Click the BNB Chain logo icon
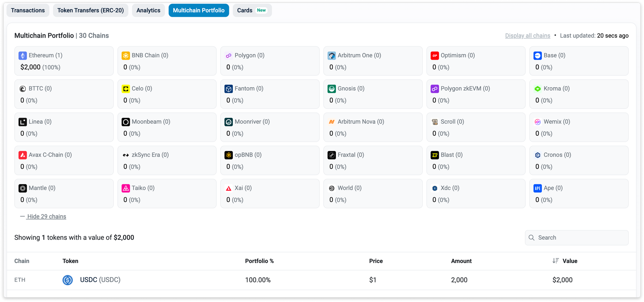This screenshot has height=302, width=644. pos(126,56)
